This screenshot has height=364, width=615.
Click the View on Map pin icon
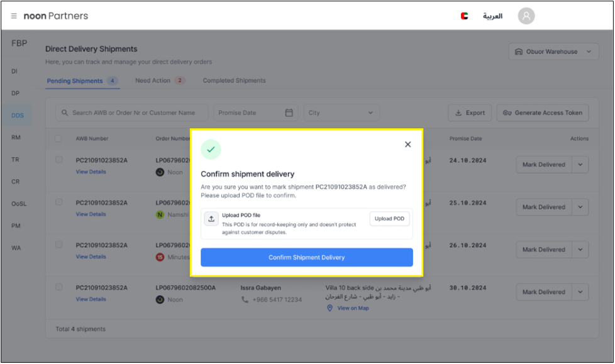point(330,308)
